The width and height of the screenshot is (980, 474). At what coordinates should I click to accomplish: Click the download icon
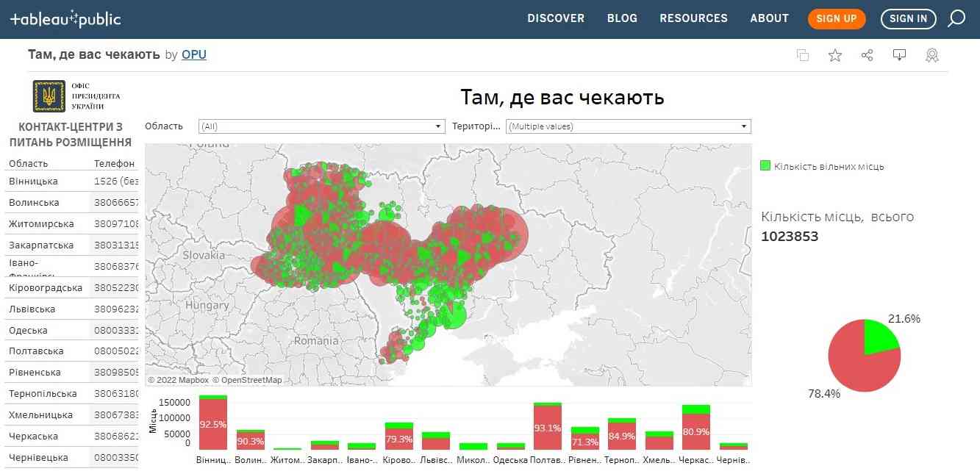pos(899,55)
